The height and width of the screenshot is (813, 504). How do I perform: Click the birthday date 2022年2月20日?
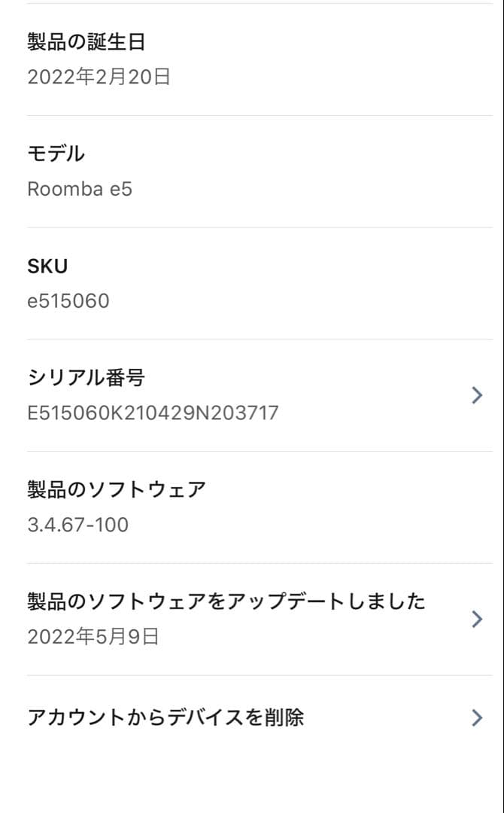pos(99,75)
